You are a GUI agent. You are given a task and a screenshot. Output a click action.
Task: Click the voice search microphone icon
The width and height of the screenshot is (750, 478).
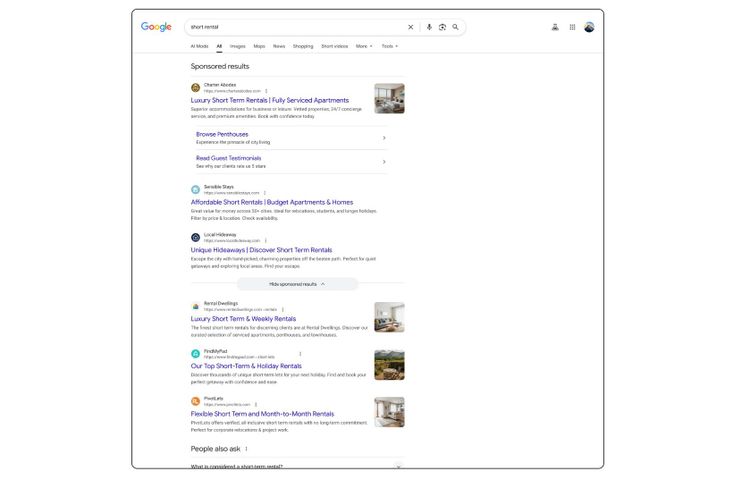tap(429, 27)
